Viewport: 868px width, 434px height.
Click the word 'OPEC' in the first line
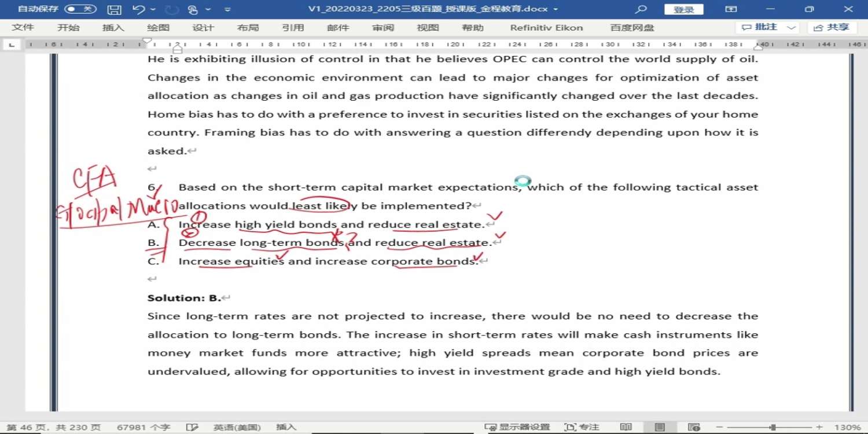click(510, 59)
